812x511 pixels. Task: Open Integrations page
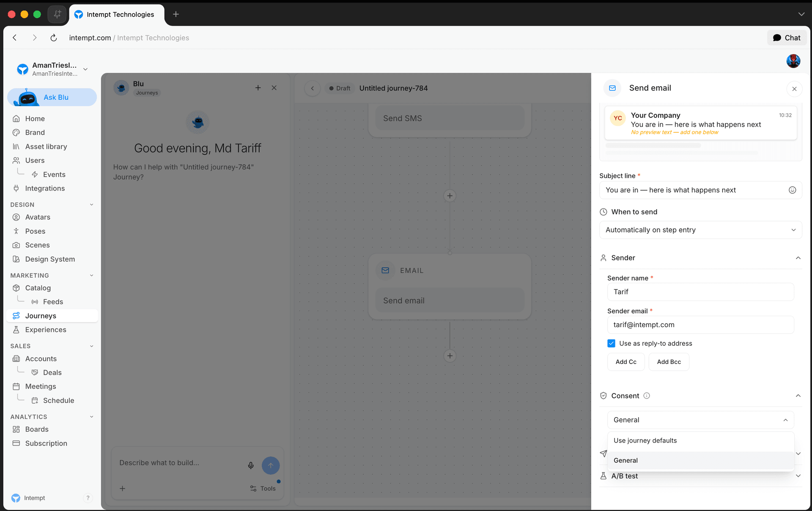click(x=45, y=189)
